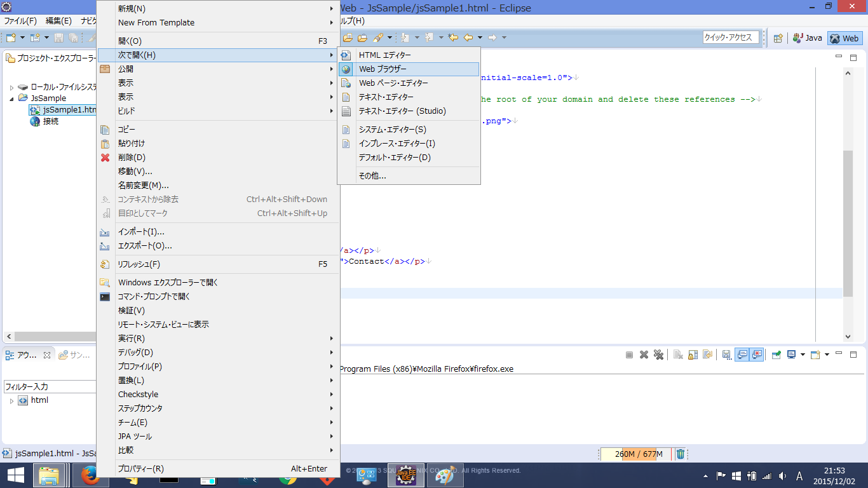Expand the 実行(R) submenu
Viewport: 868px width, 488px height.
(218, 339)
